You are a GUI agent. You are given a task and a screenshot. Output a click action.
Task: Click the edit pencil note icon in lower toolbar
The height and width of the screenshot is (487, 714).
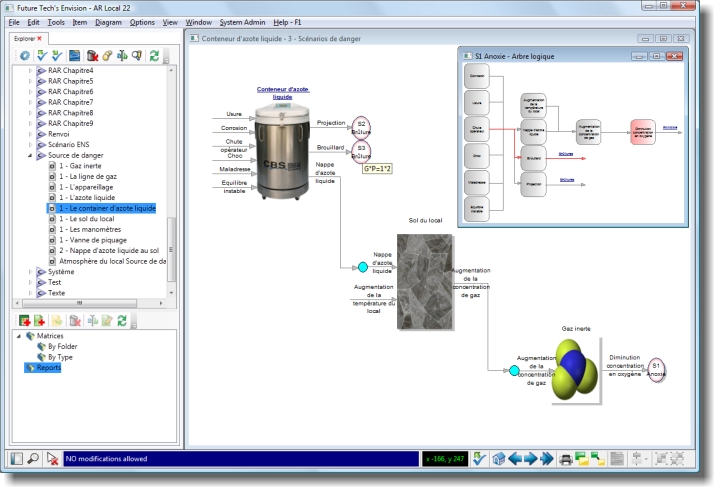click(x=107, y=321)
